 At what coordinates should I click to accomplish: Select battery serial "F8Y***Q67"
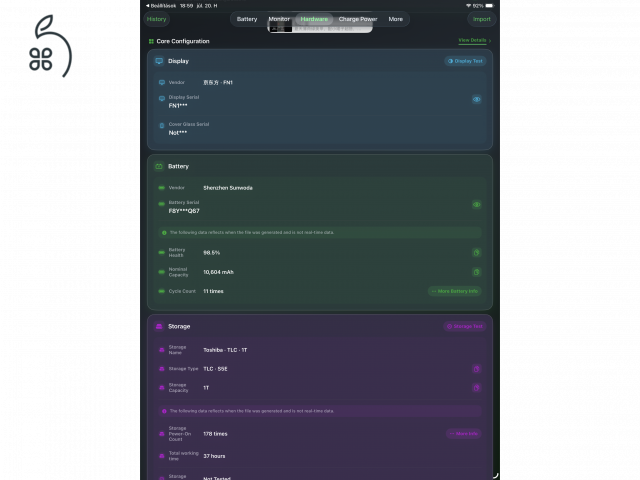tap(184, 211)
